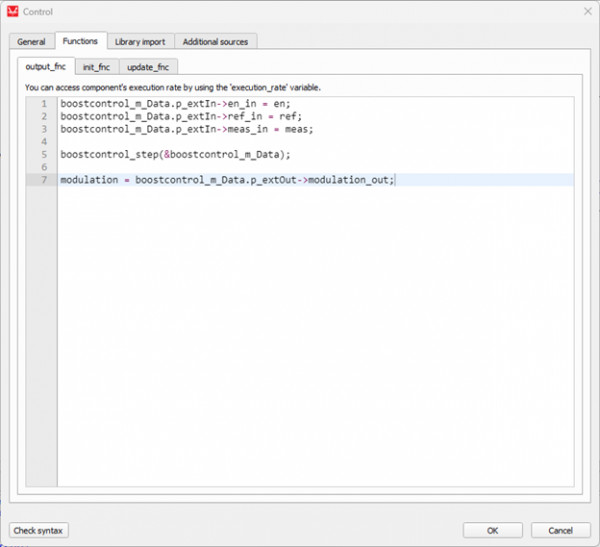Open the Library import tab
Image resolution: width=600 pixels, height=547 pixels.
click(x=140, y=42)
